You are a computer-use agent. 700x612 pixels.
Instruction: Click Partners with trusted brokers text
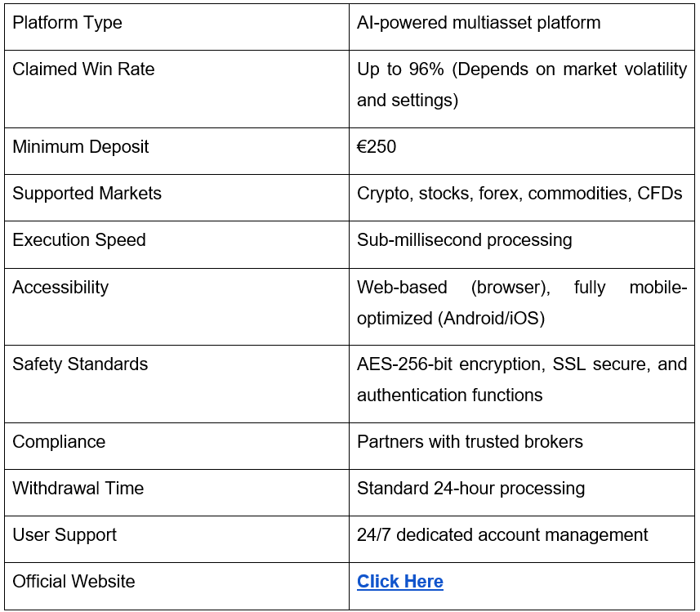(470, 442)
